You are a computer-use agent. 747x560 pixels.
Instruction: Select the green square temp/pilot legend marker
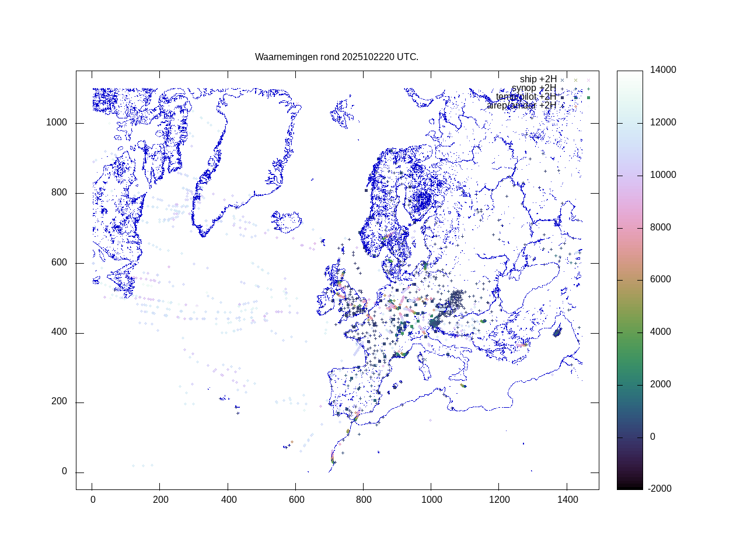[588, 97]
